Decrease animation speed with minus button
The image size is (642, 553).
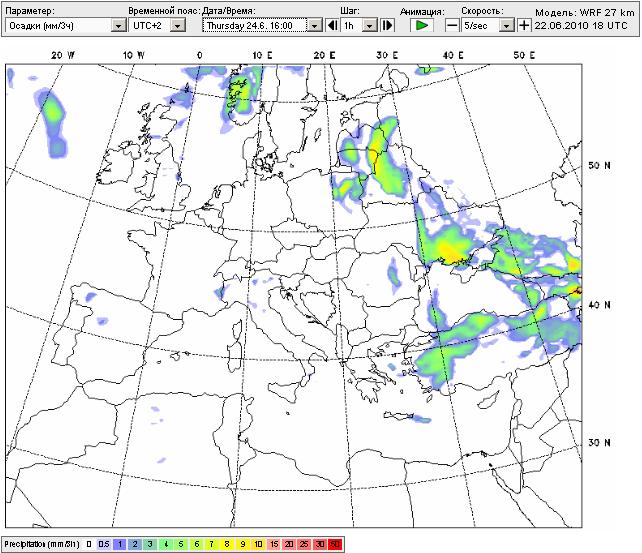pos(452,25)
